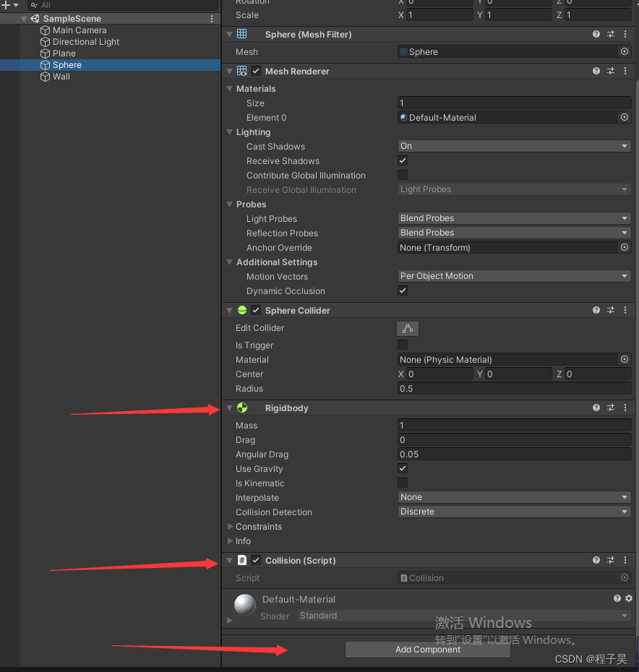Select Directional Light in Hierarchy

pyautogui.click(x=86, y=42)
